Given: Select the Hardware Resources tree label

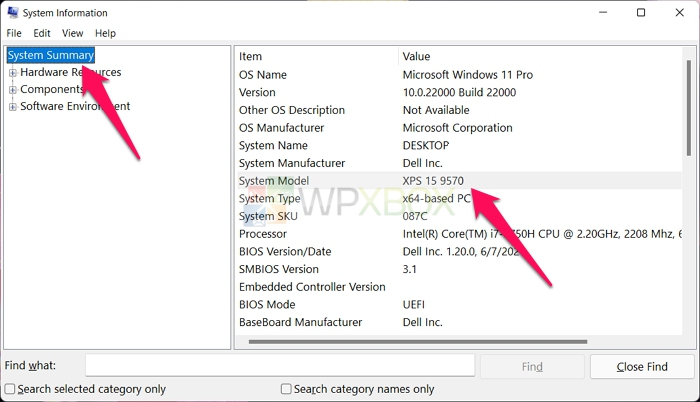Looking at the screenshot, I should click(71, 72).
